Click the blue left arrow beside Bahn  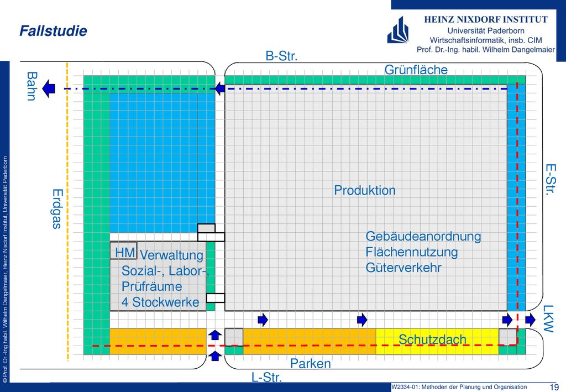(48, 88)
